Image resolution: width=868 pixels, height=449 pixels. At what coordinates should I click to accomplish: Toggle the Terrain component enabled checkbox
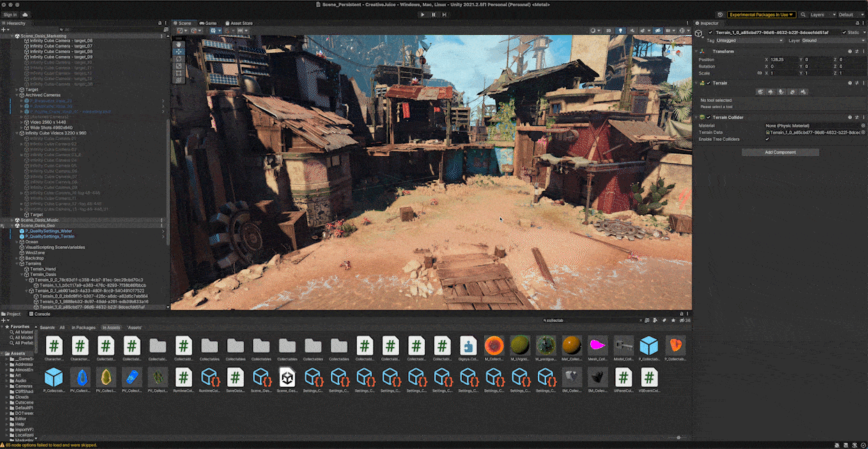pos(708,83)
